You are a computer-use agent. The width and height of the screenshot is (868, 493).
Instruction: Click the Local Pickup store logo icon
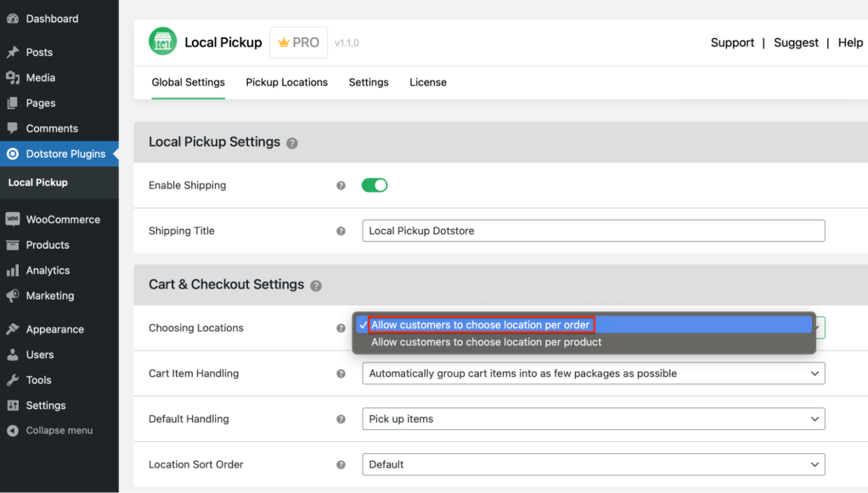(x=163, y=42)
